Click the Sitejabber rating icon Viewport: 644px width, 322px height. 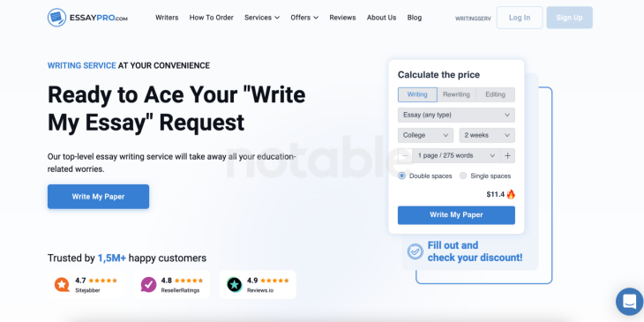tap(62, 284)
